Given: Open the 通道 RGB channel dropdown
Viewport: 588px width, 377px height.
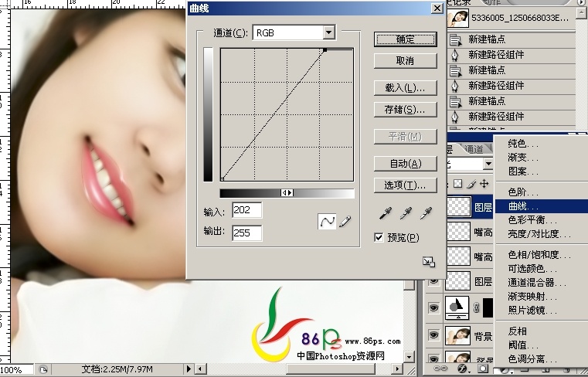Looking at the screenshot, I should point(328,32).
